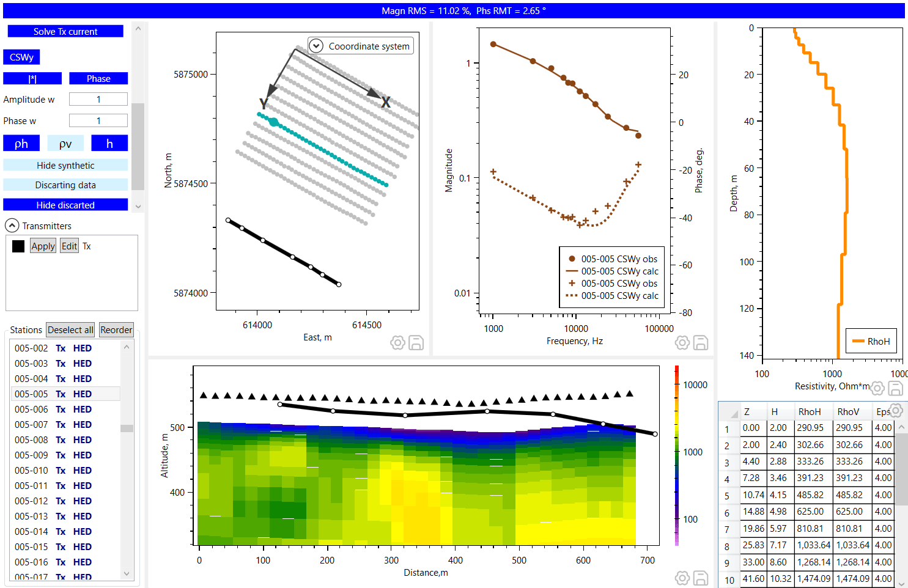Select station 005-005 in list
Image resolution: width=908 pixels, height=588 pixels.
[65, 394]
